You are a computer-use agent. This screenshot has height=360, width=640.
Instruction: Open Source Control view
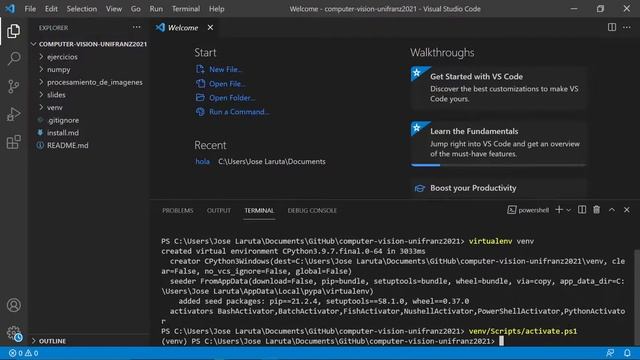[13, 87]
